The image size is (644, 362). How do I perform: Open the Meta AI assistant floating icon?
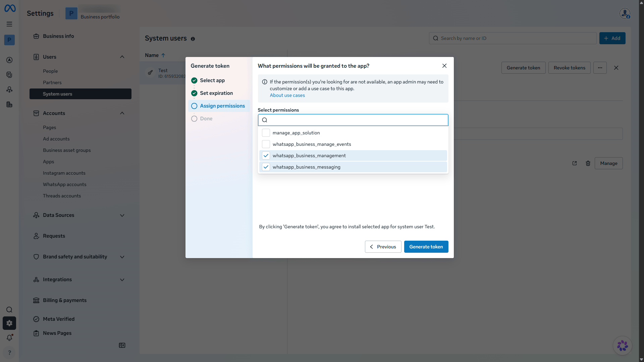623,346
